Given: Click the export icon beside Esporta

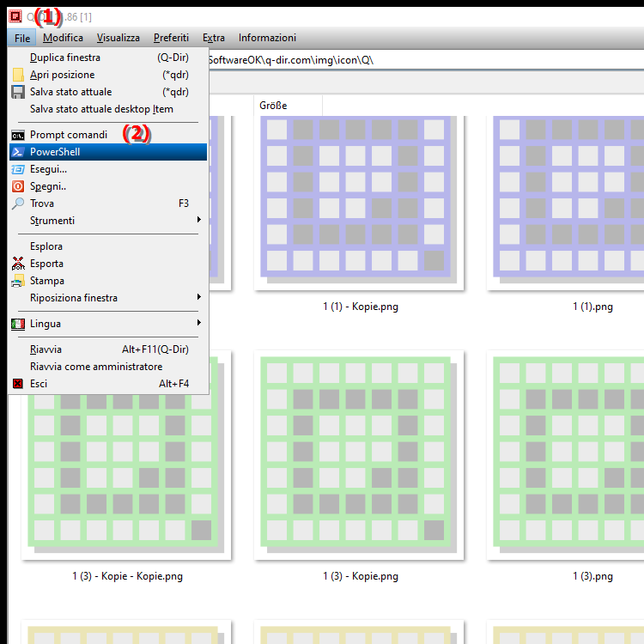Looking at the screenshot, I should point(18,264).
